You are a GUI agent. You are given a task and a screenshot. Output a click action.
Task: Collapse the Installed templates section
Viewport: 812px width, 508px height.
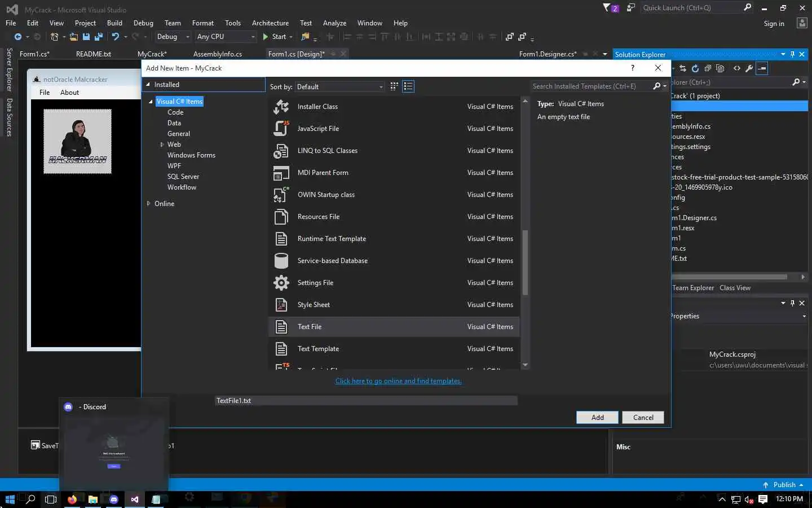coord(148,85)
